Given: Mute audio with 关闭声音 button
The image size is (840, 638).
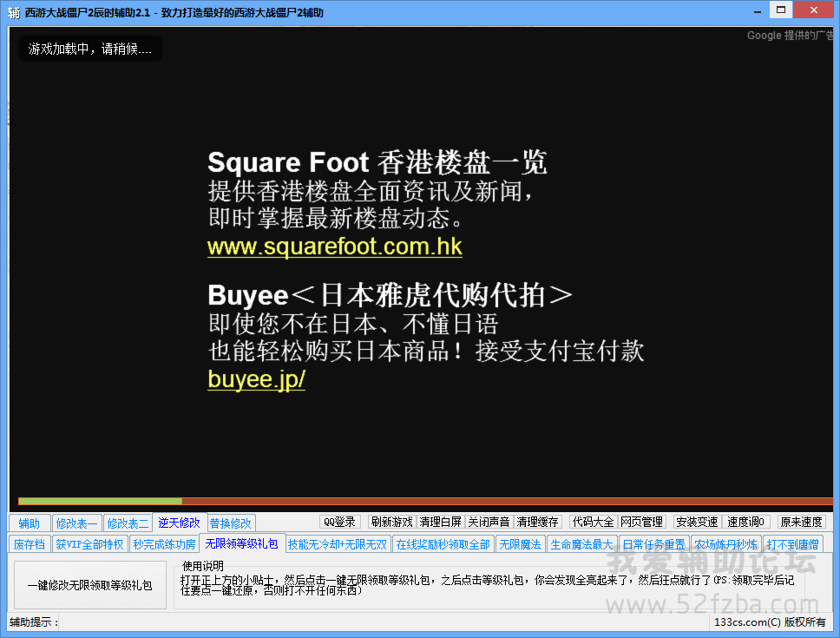Looking at the screenshot, I should [489, 522].
